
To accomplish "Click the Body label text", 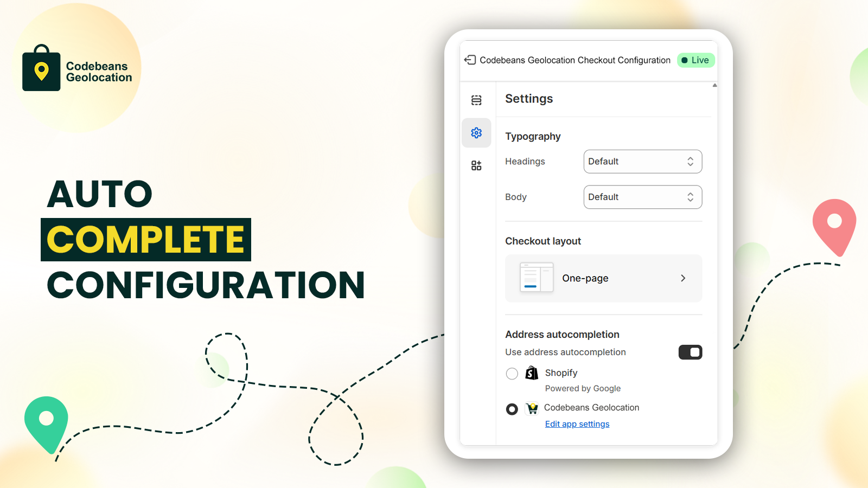I will [x=516, y=197].
